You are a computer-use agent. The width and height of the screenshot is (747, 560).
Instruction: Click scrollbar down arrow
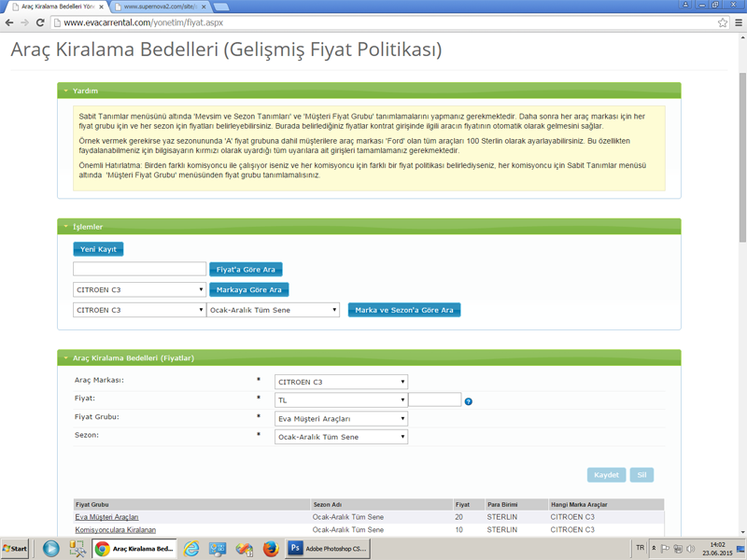[x=742, y=532]
